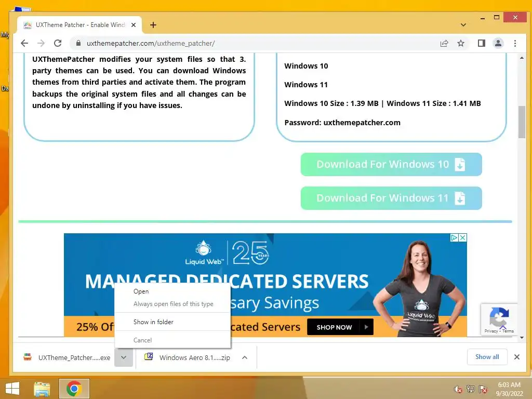
Task: Click the Windows Aero zip file icon
Action: point(149,356)
